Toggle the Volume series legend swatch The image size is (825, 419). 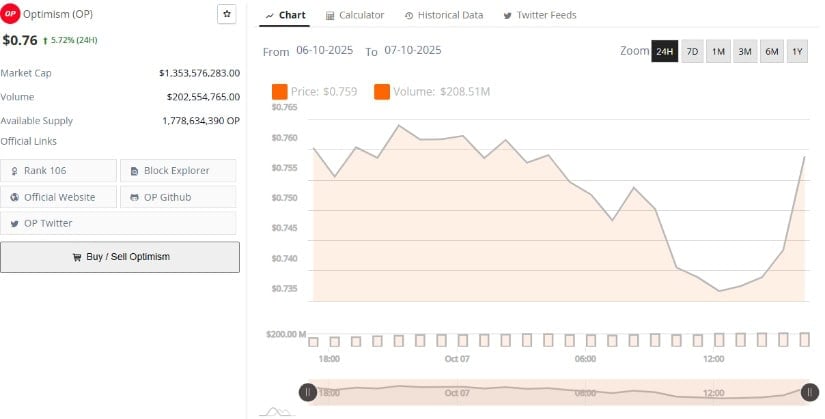coord(382,92)
